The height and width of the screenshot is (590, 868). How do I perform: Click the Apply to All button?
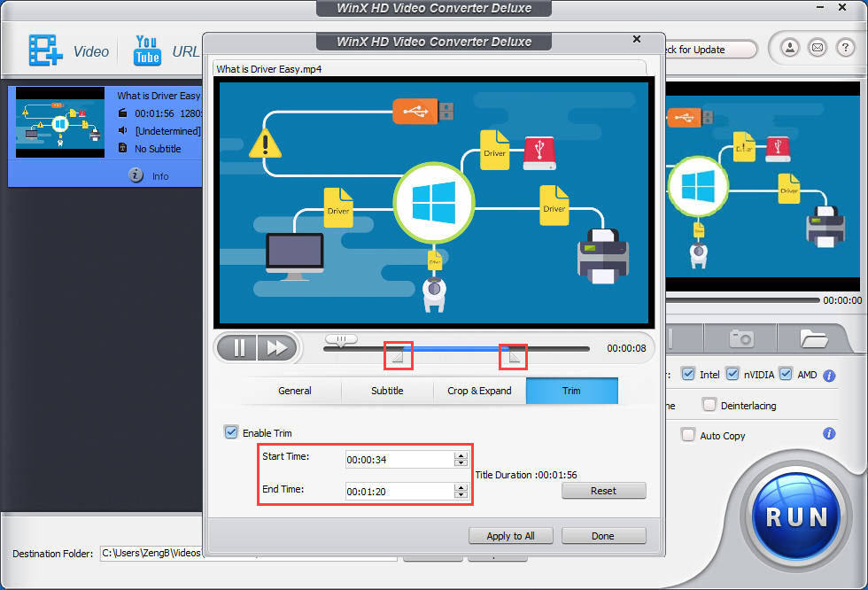510,536
